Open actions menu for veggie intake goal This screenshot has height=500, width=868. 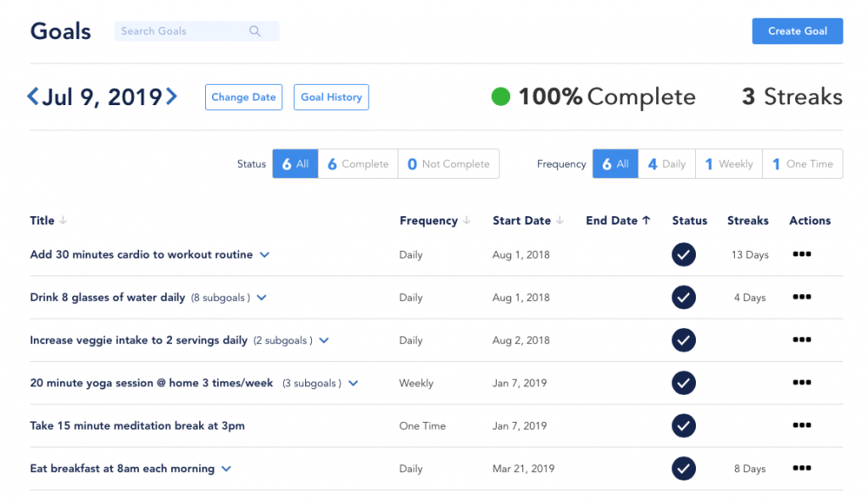pyautogui.click(x=802, y=340)
